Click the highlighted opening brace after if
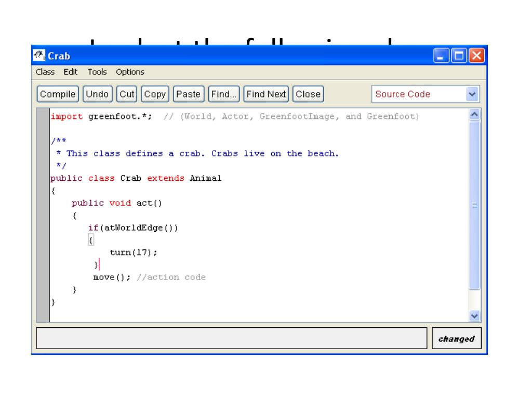532x399 pixels. pyautogui.click(x=91, y=240)
